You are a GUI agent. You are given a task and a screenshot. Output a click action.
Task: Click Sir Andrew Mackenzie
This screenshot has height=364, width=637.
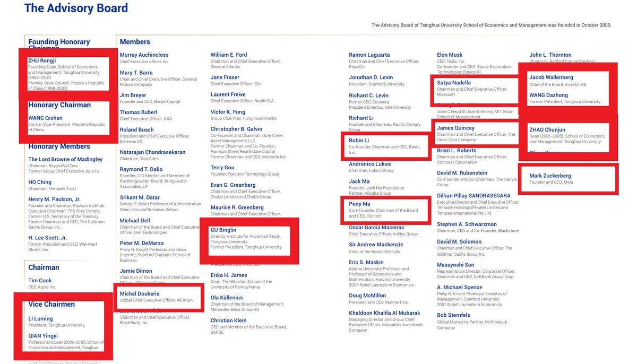(376, 245)
